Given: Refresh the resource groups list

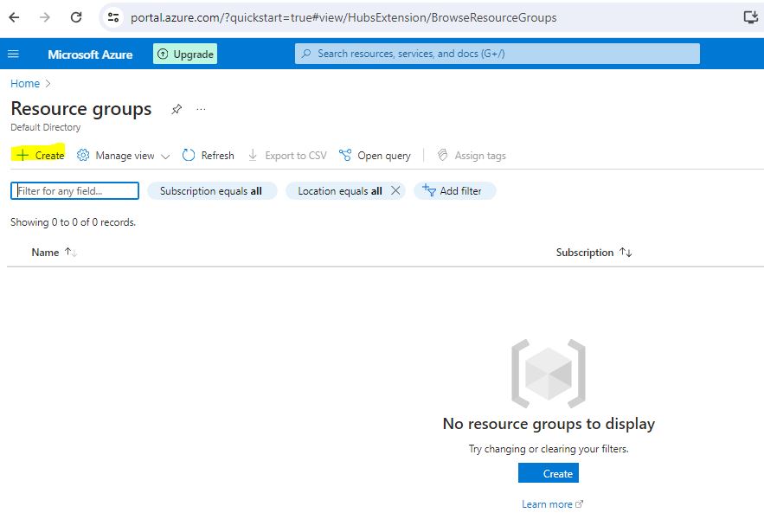Looking at the screenshot, I should pyautogui.click(x=209, y=156).
